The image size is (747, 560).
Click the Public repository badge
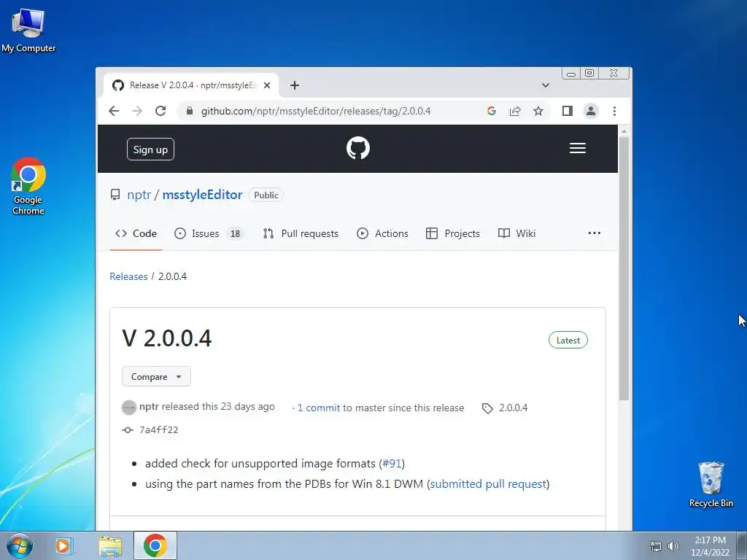[x=266, y=195]
